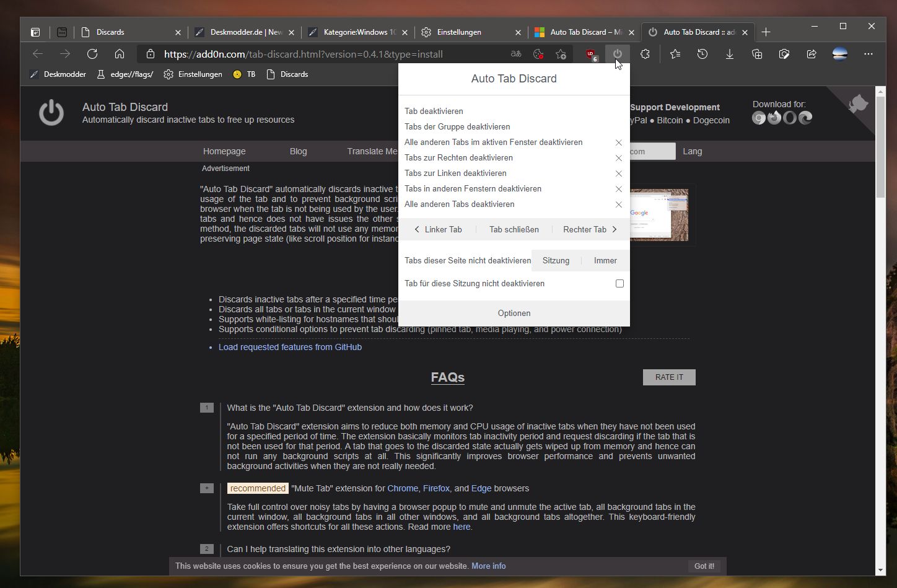
Task: Click the Firefox download icon on website
Action: pos(774,118)
